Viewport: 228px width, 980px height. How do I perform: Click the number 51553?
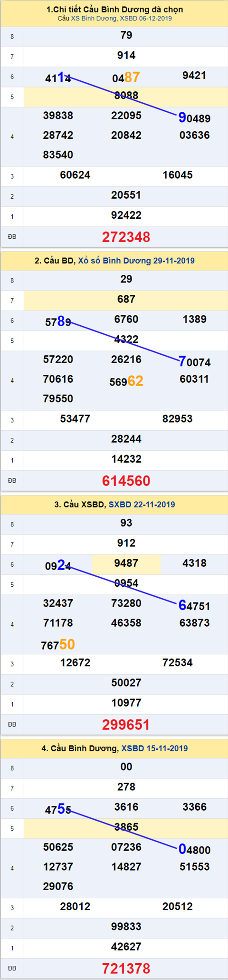[194, 867]
